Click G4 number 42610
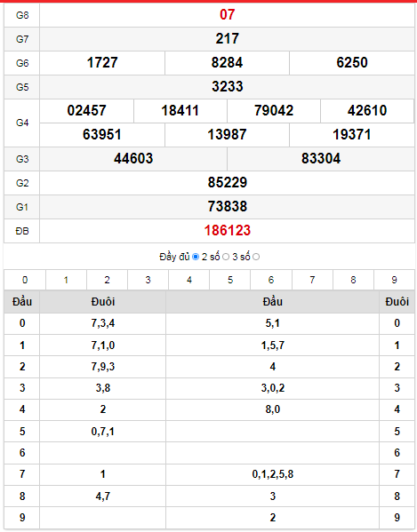Image resolution: width=417 pixels, height=532 pixels. tap(367, 111)
